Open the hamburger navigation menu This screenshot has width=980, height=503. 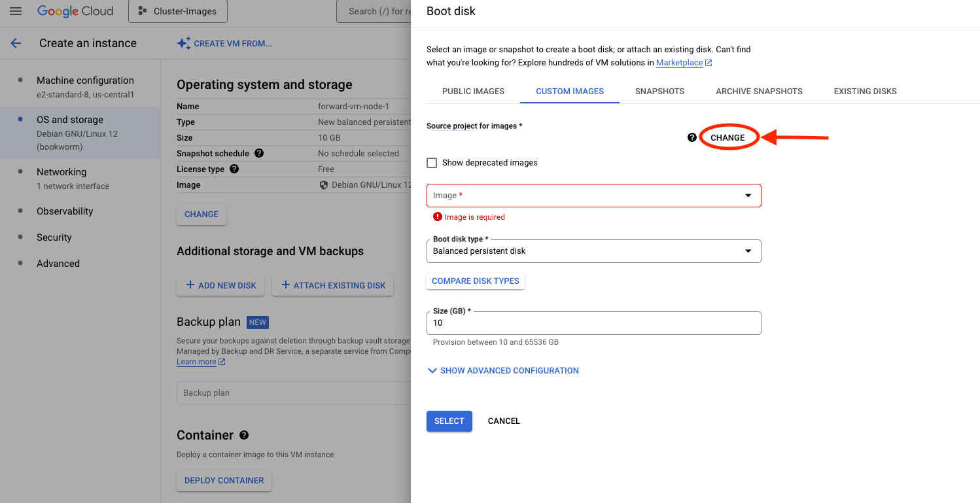[16, 11]
